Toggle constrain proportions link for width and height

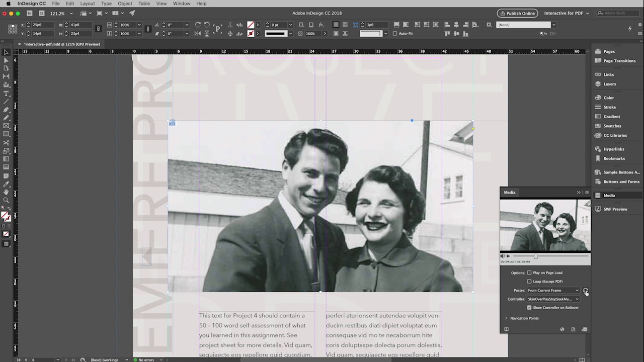pos(98,29)
